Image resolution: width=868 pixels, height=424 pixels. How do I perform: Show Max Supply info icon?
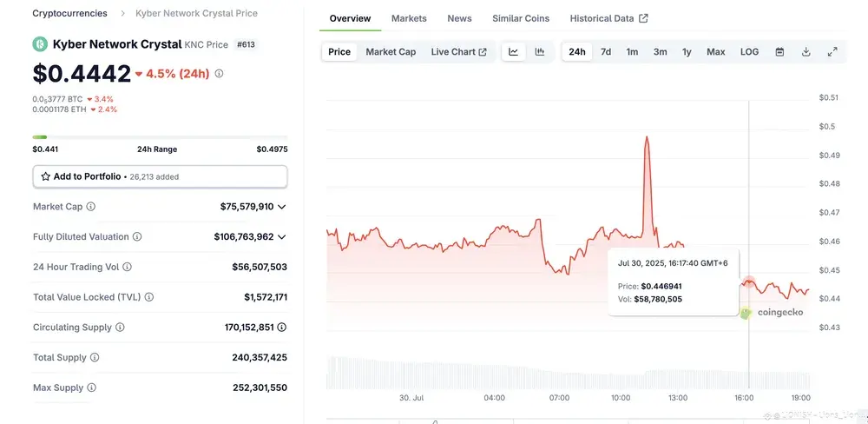point(92,388)
